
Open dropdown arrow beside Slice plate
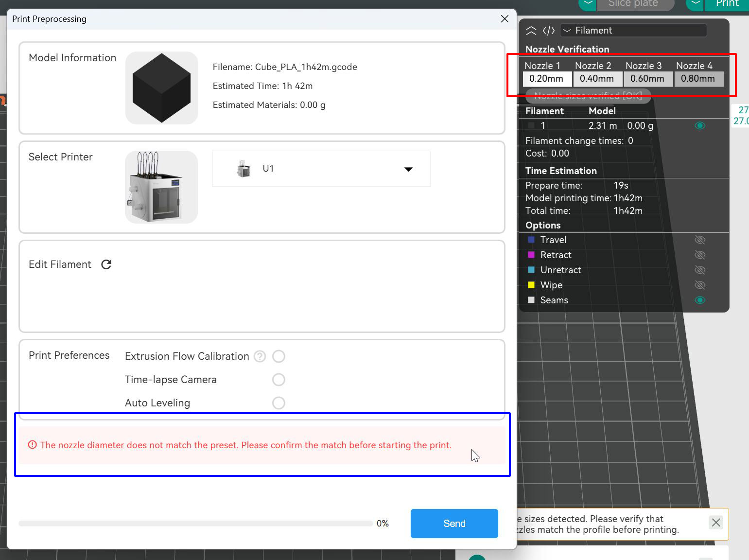click(x=588, y=4)
